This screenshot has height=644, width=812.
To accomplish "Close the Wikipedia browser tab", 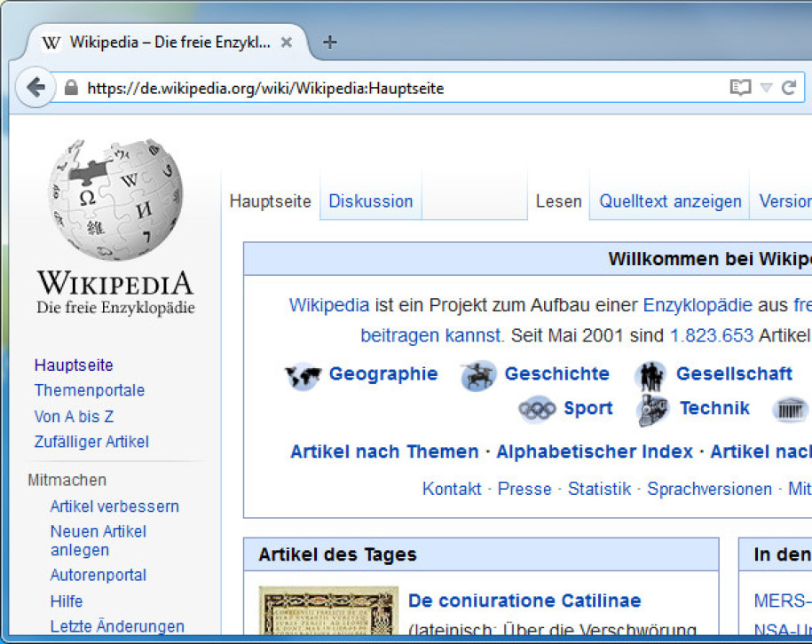I will (287, 43).
